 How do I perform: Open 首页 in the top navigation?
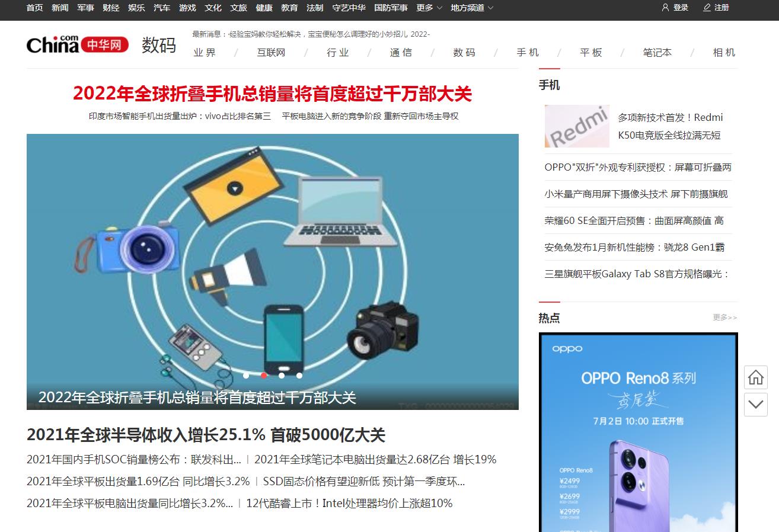coord(35,8)
